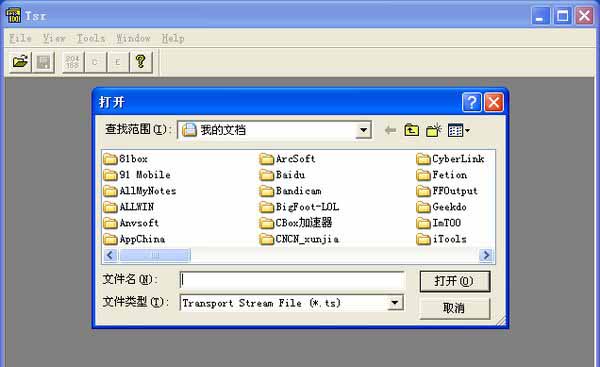Click the Tsr application title icon
Screen dimensions: 600x367
click(13, 16)
